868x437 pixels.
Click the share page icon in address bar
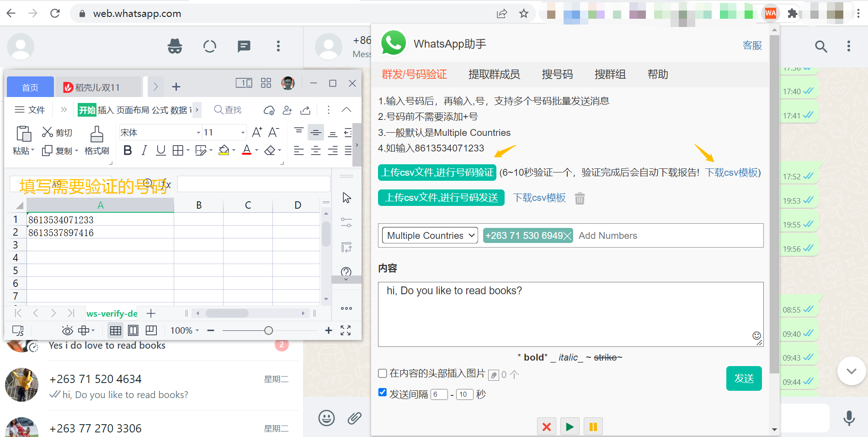tap(502, 14)
